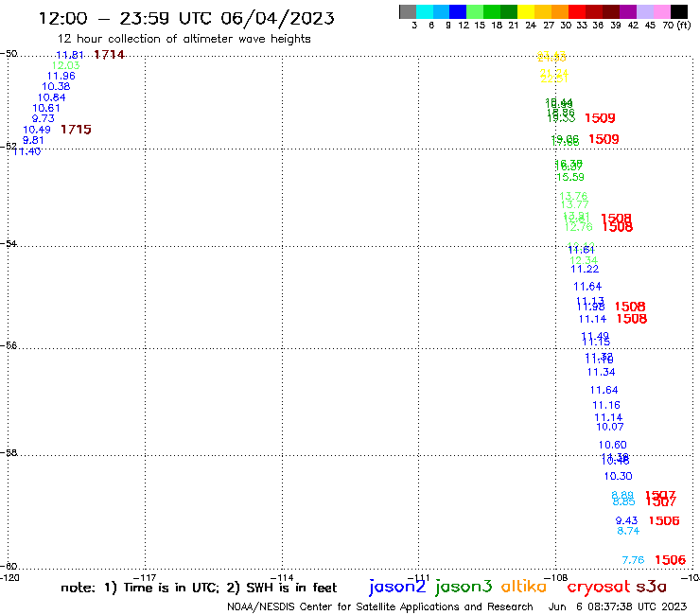Image resolution: width=700 pixels, height=615 pixels.
Task: Select the wave height 9.81
Action: (x=33, y=140)
